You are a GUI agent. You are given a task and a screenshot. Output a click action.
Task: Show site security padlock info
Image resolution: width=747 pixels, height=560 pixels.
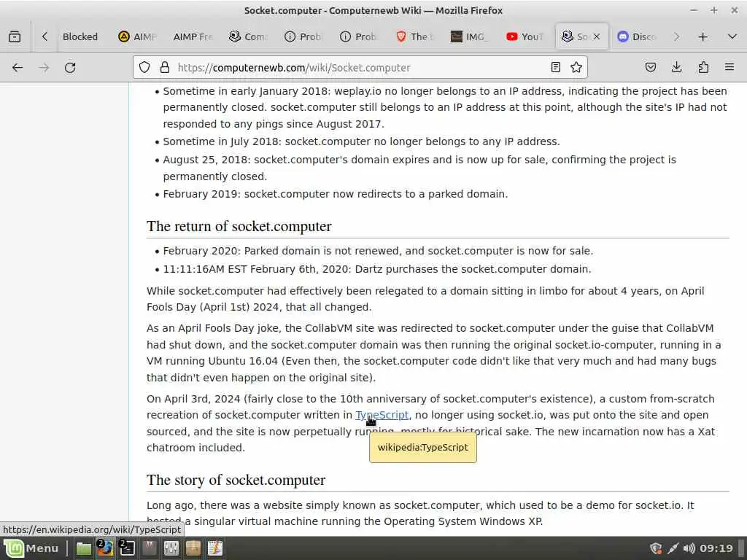165,68
